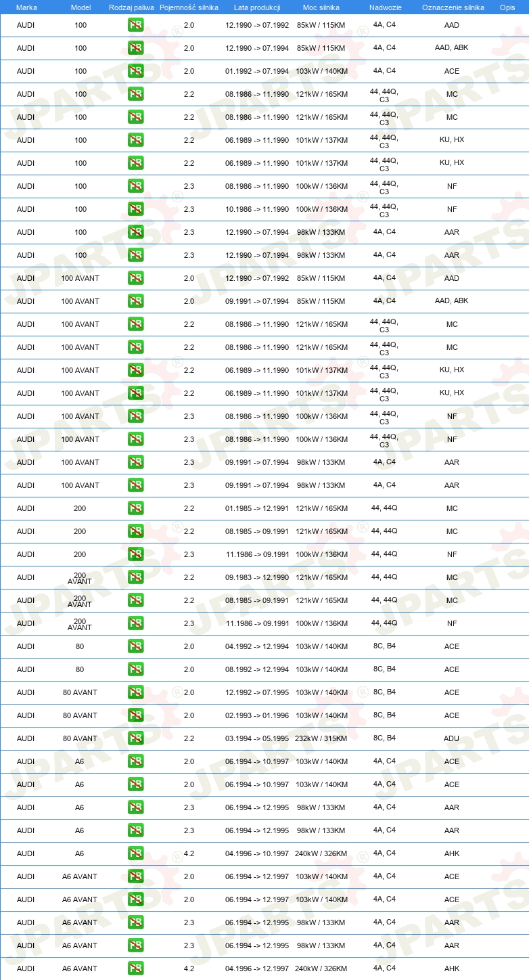Click the 'Lata produkcji' column header

tap(257, 7)
